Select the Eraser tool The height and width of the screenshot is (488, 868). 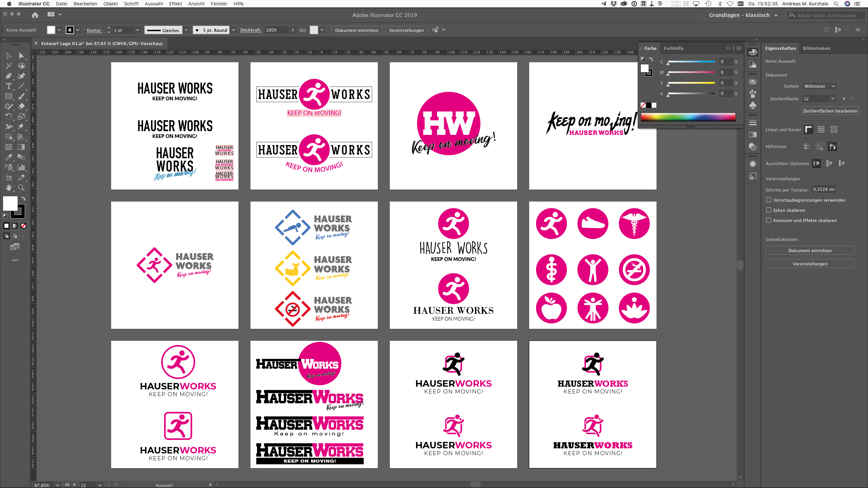point(21,106)
